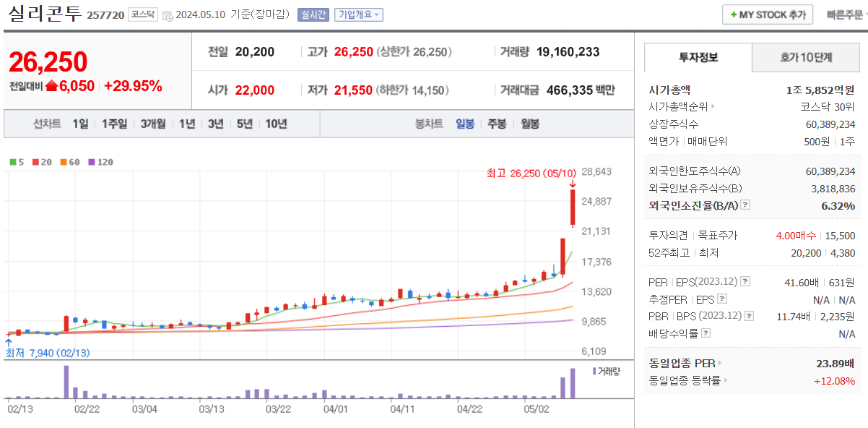The width and height of the screenshot is (868, 428).
Task: Click the 전일 value 20,200
Action: click(x=254, y=52)
